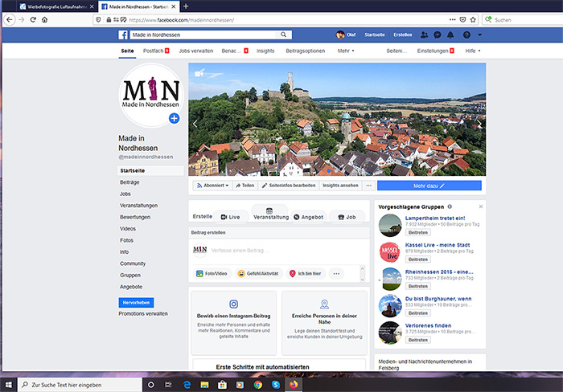563x392 pixels.
Task: Select Community in left sidebar
Action: [133, 263]
